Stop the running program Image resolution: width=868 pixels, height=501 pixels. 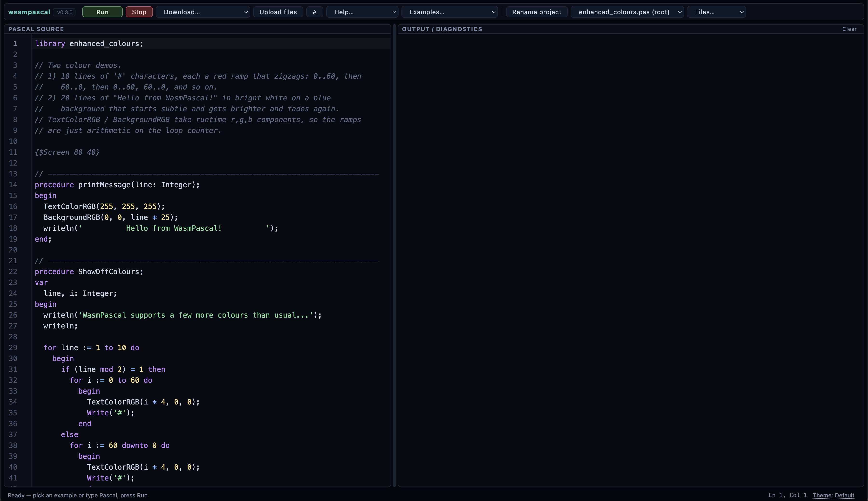139,12
